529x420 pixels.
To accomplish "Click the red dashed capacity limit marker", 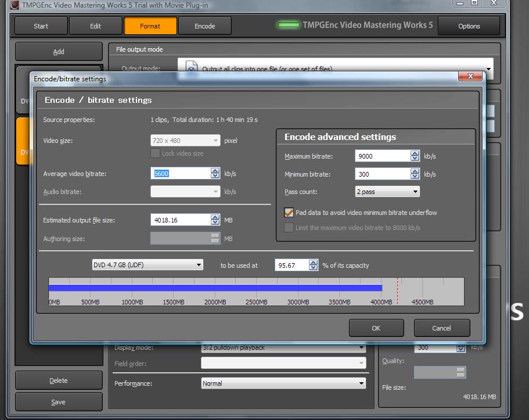I will (x=397, y=291).
